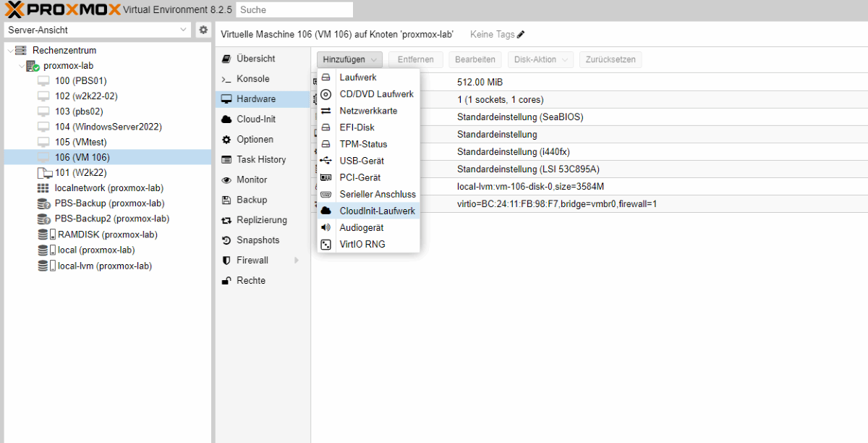868x443 pixels.
Task: Click the pencil icon next to Keine Tags
Action: tap(521, 34)
